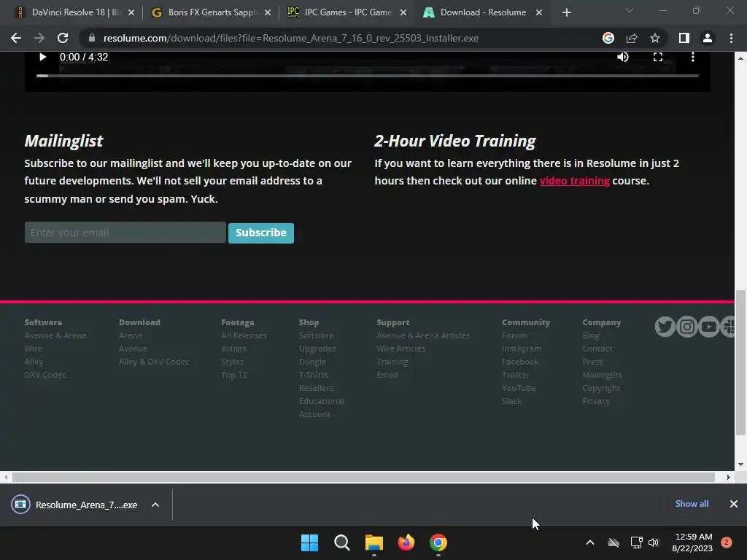Open Windows taskbar search

341,542
